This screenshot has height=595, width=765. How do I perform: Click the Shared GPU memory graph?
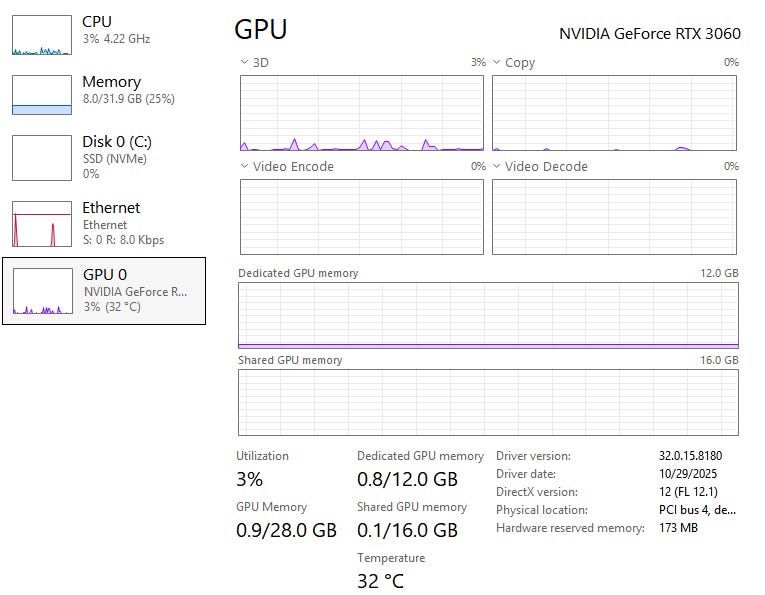pos(488,402)
